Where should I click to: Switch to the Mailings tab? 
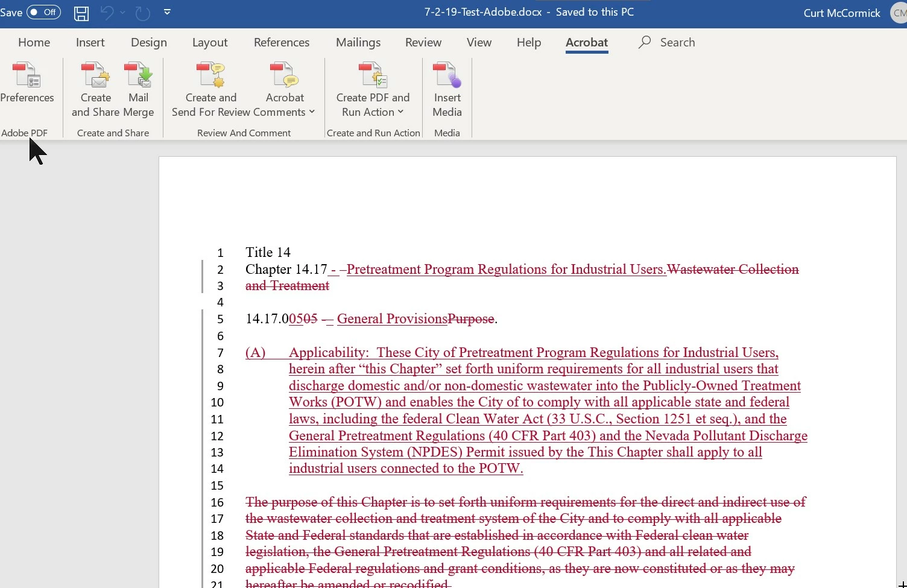pyautogui.click(x=358, y=42)
